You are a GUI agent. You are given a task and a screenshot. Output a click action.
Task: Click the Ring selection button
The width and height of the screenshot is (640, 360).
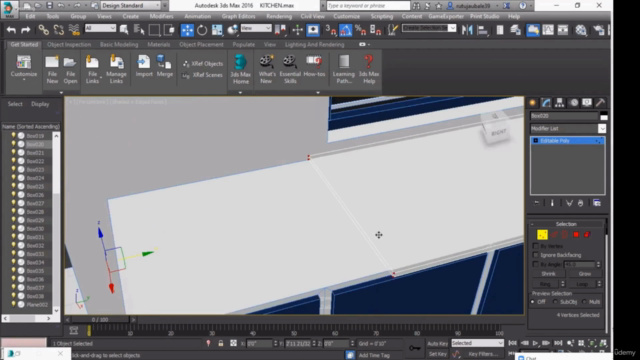pyautogui.click(x=545, y=284)
